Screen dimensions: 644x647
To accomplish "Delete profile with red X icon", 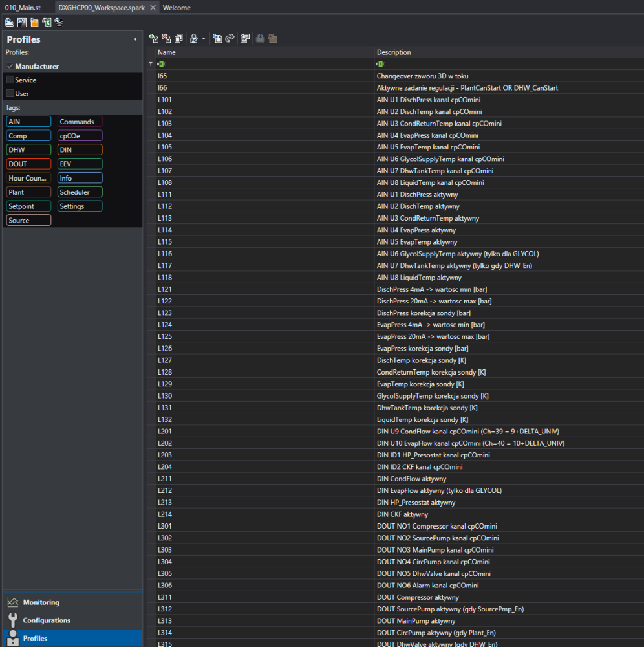I will point(166,38).
